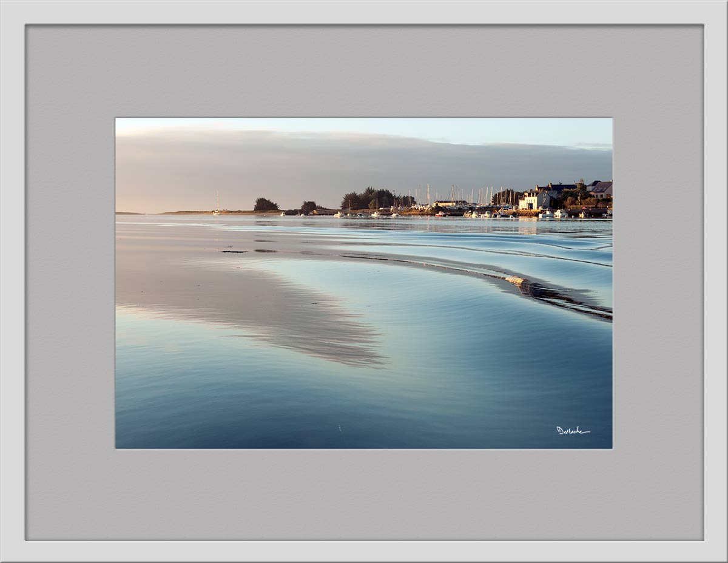Image resolution: width=728 pixels, height=563 pixels.
Task: Click the isolated dark tree left of the harbor
Action: click(265, 204)
